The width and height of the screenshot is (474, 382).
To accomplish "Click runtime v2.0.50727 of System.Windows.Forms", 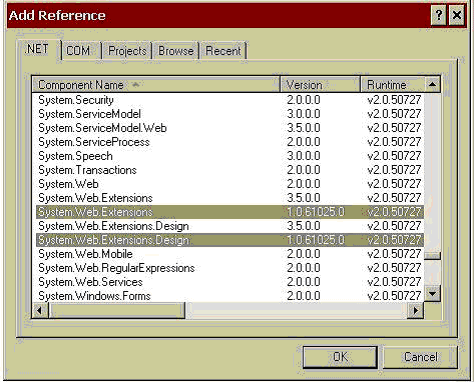I will click(394, 296).
